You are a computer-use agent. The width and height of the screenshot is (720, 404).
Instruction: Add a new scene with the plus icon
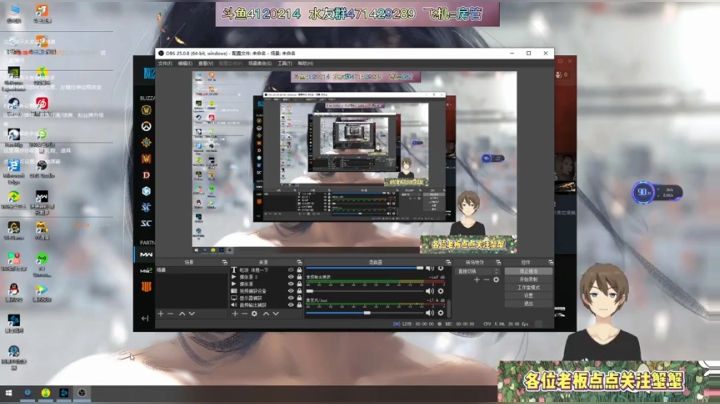click(161, 314)
